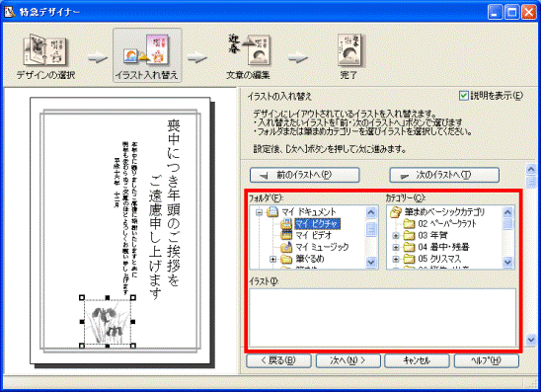The height and width of the screenshot is (392, 541).
Task: Click right panel scroll down arrow
Action: point(531,340)
